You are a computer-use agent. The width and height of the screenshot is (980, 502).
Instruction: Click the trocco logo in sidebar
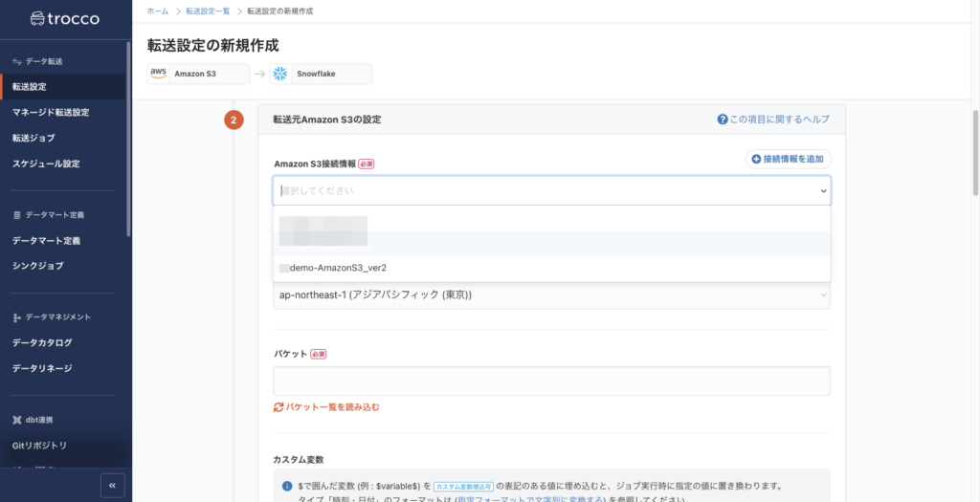click(65, 18)
